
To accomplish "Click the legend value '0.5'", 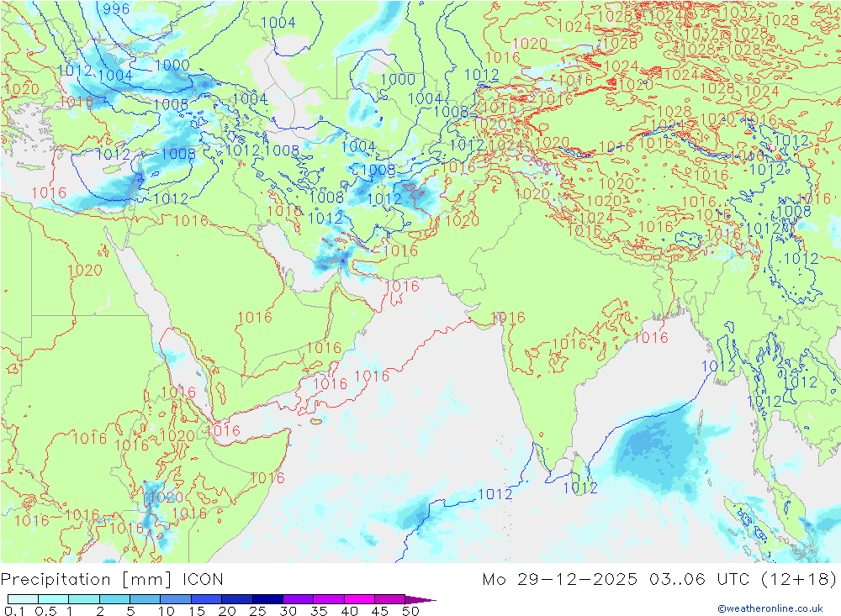I will tap(45, 611).
